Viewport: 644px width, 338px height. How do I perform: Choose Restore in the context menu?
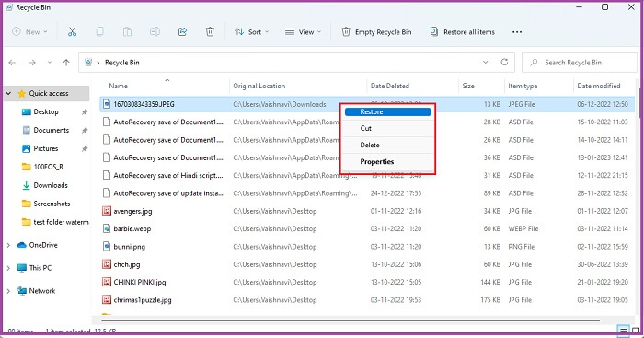[x=387, y=111]
